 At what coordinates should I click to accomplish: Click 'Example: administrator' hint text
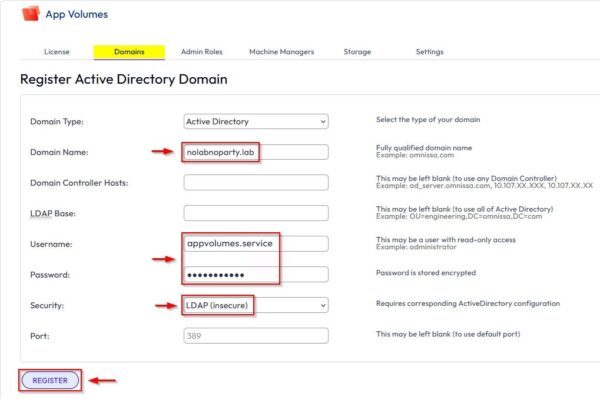pos(416,247)
